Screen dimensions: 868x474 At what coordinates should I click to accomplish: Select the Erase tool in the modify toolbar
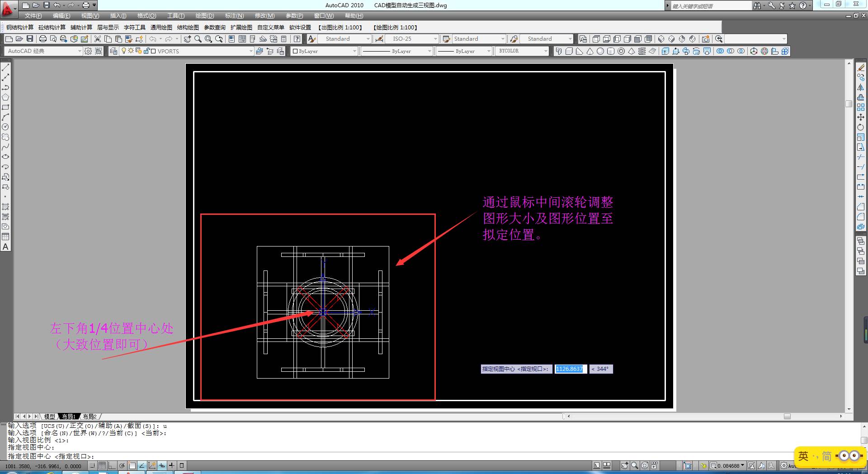click(861, 67)
